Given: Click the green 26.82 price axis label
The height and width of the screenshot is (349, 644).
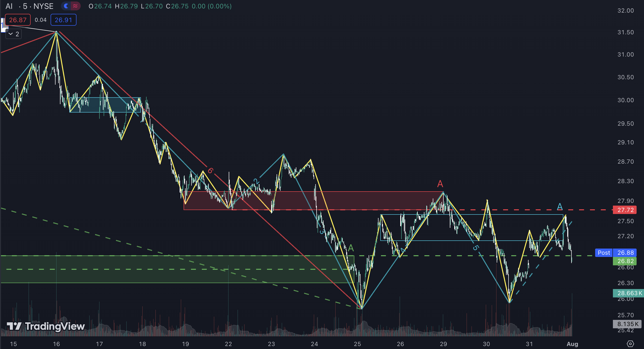Looking at the screenshot, I should [x=625, y=261].
